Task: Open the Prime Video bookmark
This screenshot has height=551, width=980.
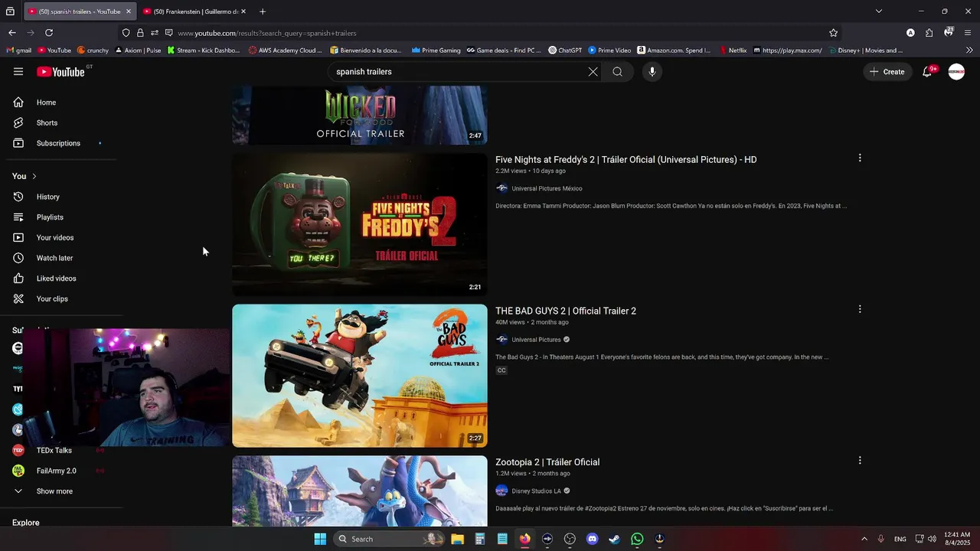Action: pos(609,51)
